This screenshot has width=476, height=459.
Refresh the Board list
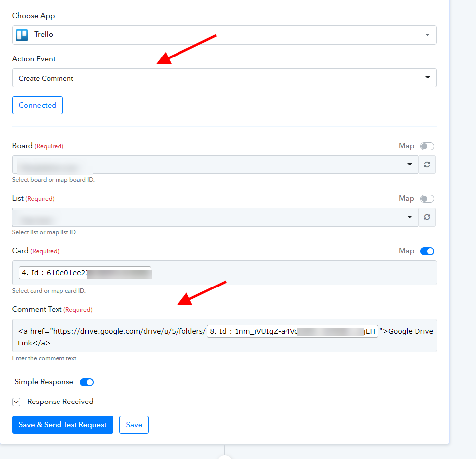(x=427, y=165)
